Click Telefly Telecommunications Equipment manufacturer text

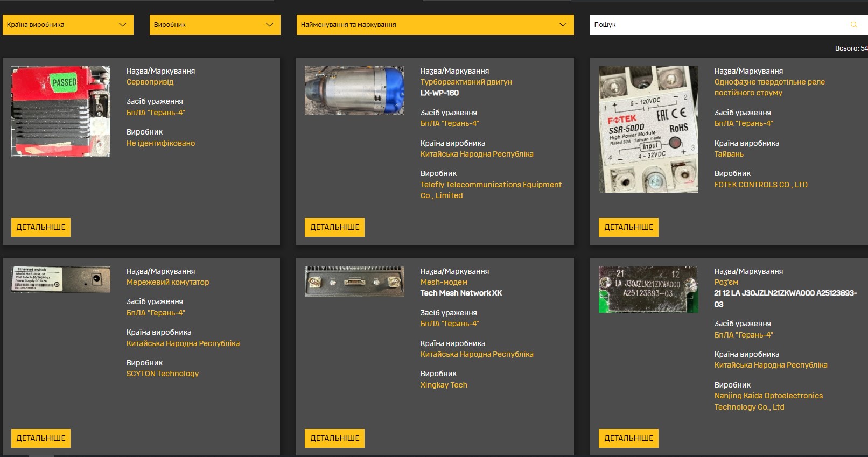(491, 190)
